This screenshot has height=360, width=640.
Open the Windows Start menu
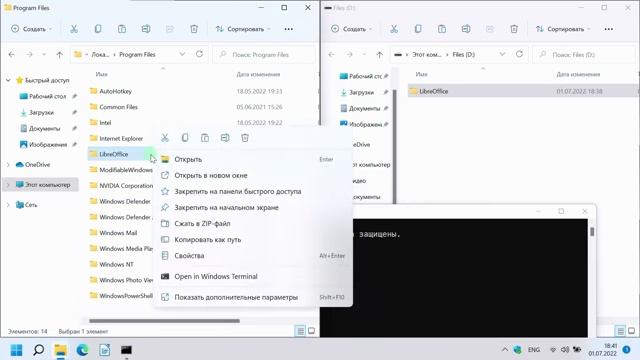(x=16, y=350)
